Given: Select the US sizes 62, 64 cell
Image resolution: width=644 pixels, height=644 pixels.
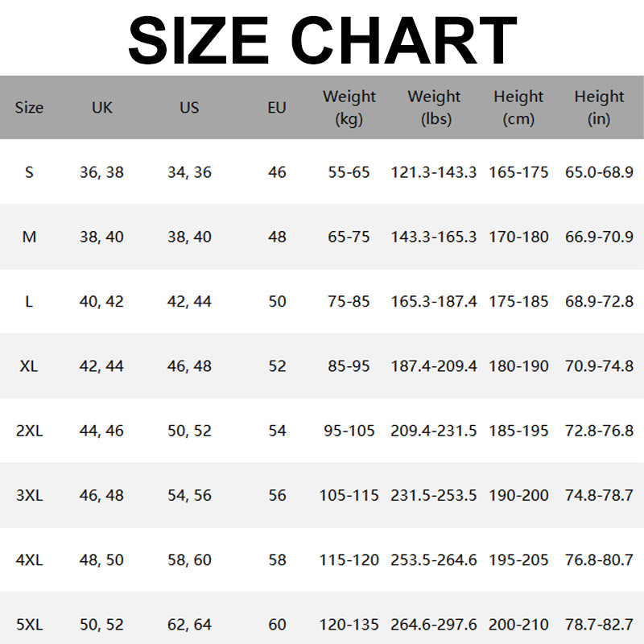Looking at the screenshot, I should click(189, 625).
